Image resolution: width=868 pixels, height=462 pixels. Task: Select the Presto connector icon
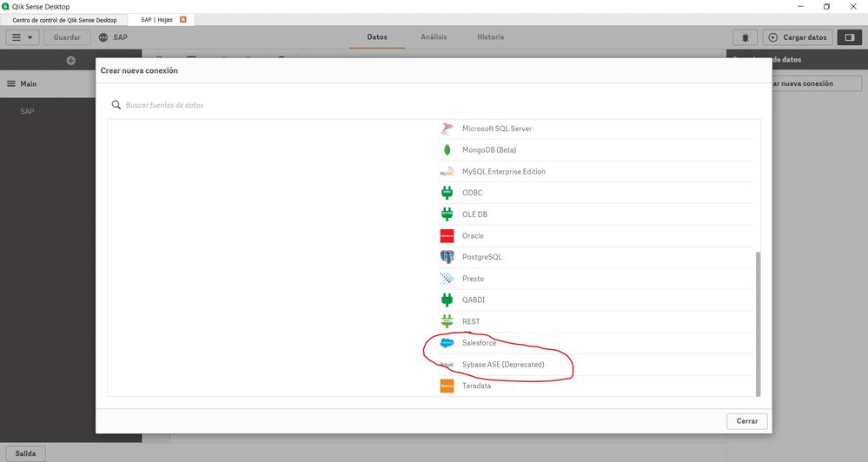pyautogui.click(x=447, y=278)
